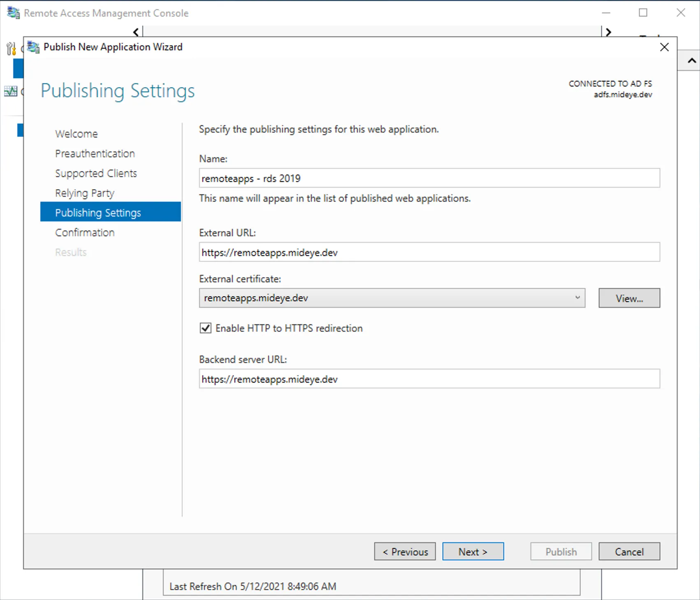Select the monitoring graph icon in the left pane
This screenshot has height=600, width=700.
[x=11, y=91]
